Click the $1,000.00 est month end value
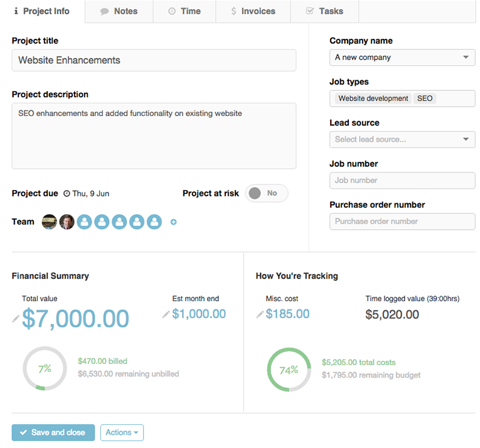This screenshot has height=448, width=480. [x=199, y=314]
